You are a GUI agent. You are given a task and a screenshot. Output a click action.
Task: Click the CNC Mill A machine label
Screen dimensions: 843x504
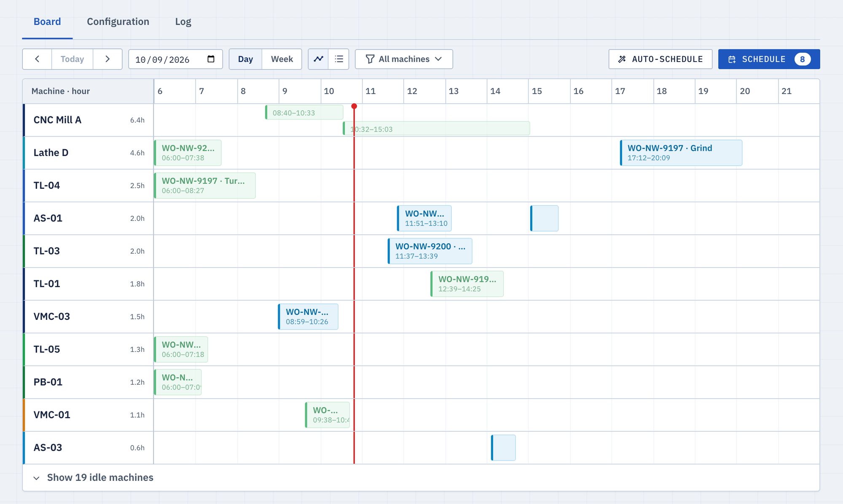pyautogui.click(x=57, y=120)
